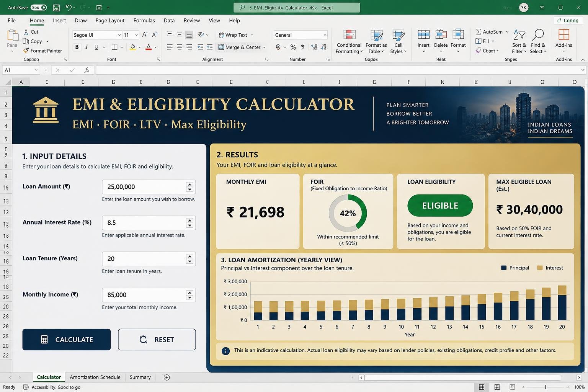Switch to the Summary sheet tab

pyautogui.click(x=140, y=377)
